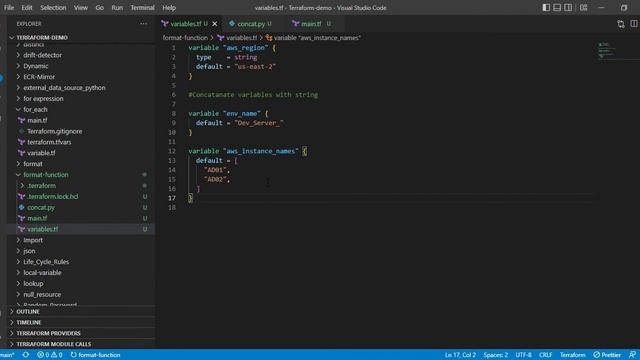Click the open changes compare icon
The width and height of the screenshot is (640, 360).
click(x=621, y=24)
